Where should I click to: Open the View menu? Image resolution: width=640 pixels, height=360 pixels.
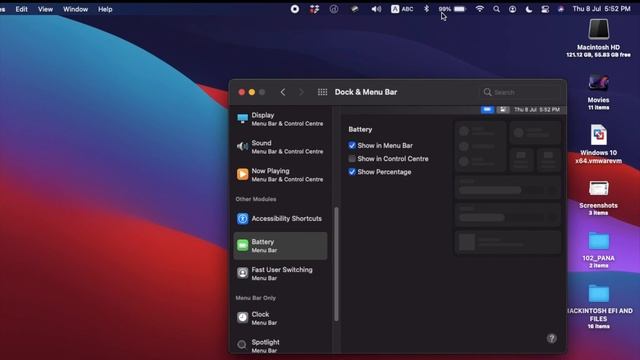(x=45, y=9)
